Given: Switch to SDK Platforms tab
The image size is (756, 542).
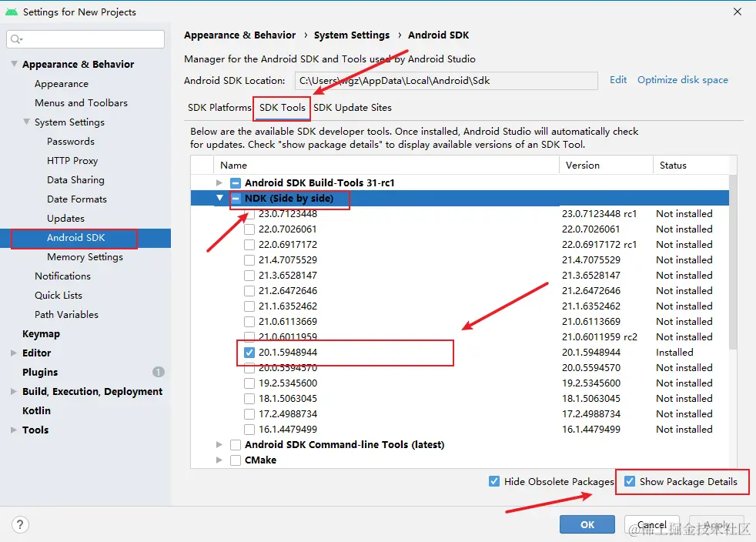Looking at the screenshot, I should [219, 108].
